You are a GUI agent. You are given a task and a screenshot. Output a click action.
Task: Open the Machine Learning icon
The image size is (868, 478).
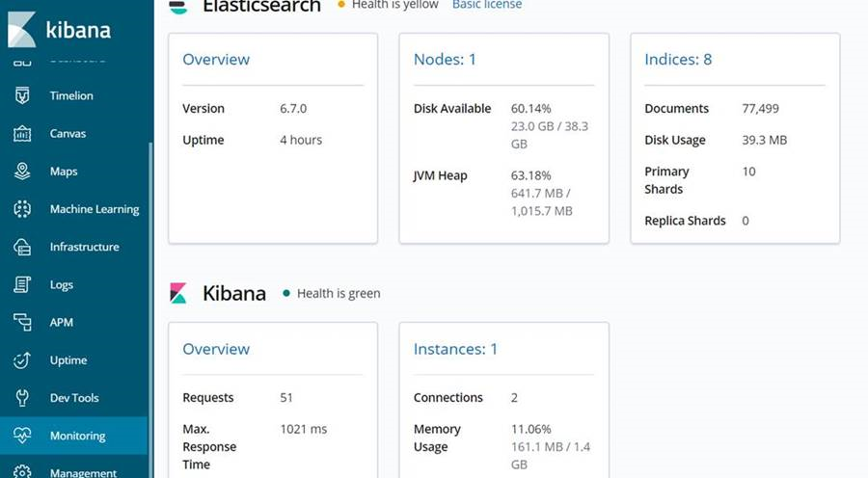(x=22, y=209)
